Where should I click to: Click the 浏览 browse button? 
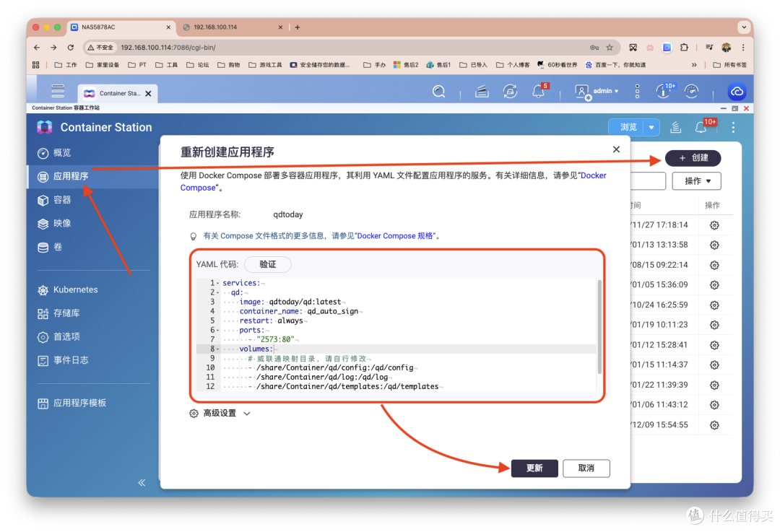627,127
